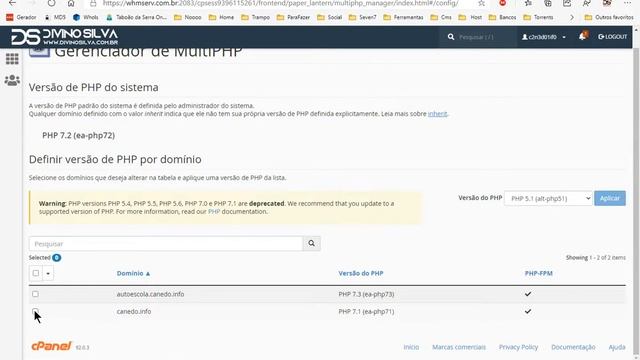640x360 pixels.
Task: Toggle the select-all domains checkbox
Action: click(36, 273)
